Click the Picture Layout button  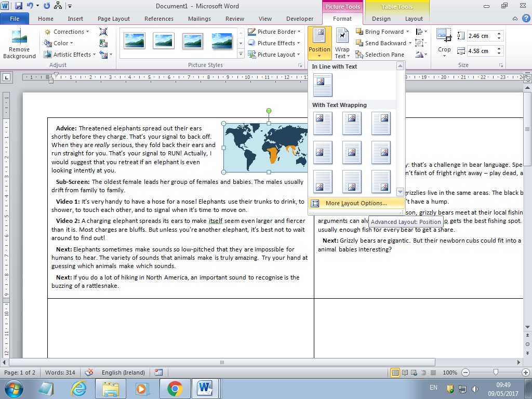coord(274,55)
